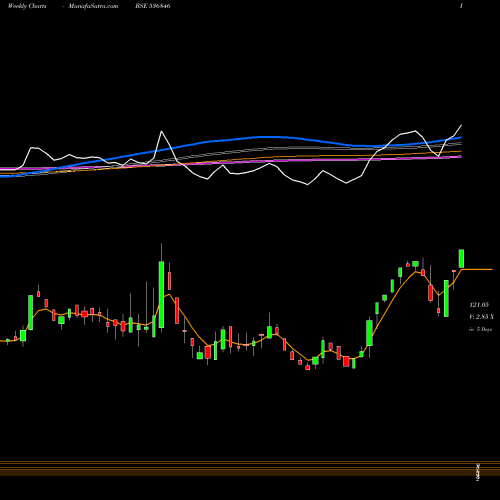Screen dimensions: 500x500
Task: Click the "BSE 536846" symbol text
Action: (153, 6)
